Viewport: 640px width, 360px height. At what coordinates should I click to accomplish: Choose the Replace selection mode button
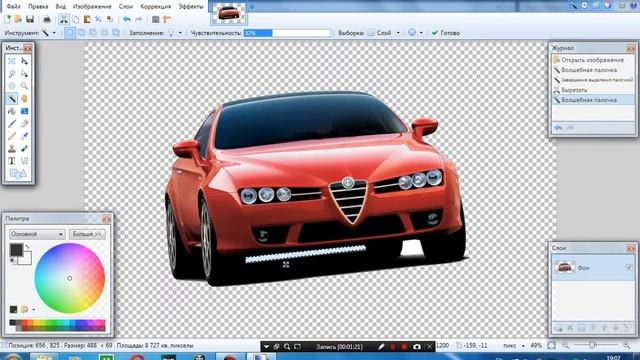[70, 33]
